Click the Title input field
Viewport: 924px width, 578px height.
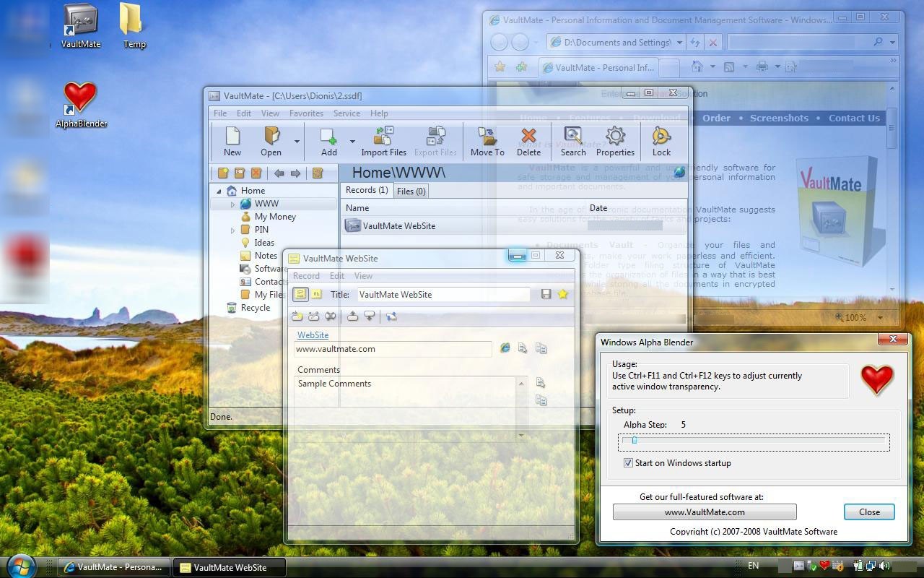443,295
